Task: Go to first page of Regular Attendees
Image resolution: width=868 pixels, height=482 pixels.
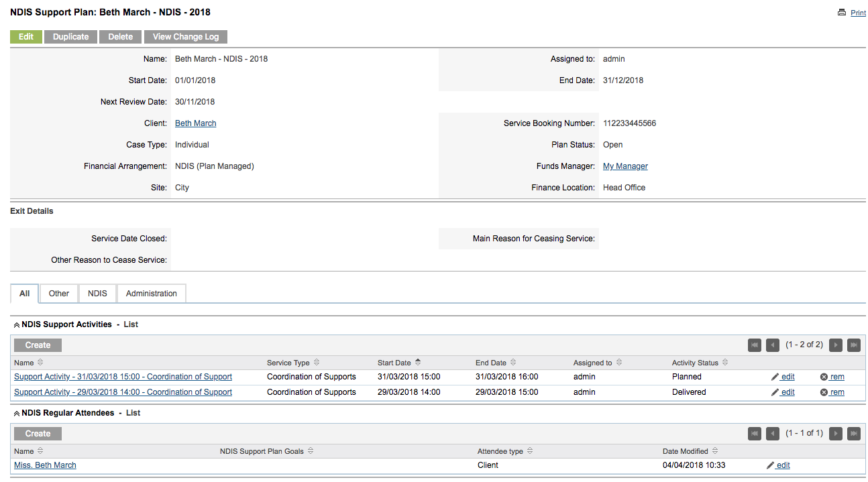Action: (x=755, y=434)
